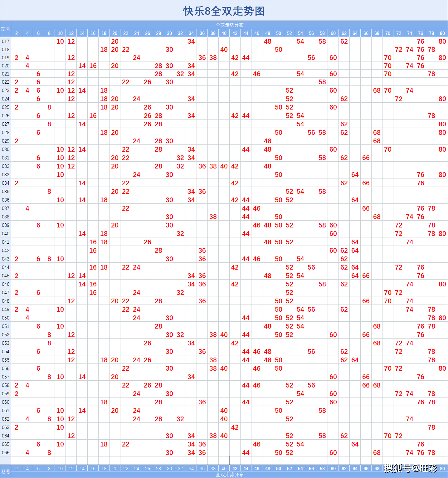The width and height of the screenshot is (448, 478).
Task: Click number 64 in row 033
Action: (x=355, y=175)
